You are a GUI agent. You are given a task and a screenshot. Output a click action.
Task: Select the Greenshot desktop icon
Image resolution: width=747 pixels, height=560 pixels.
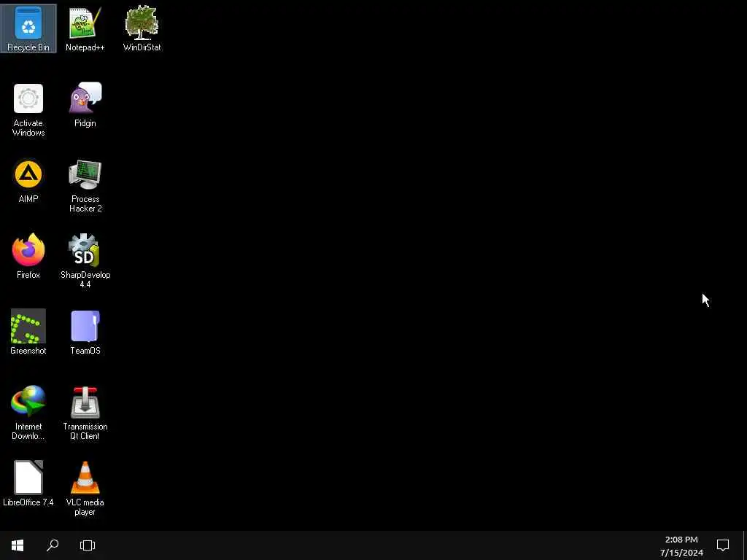pyautogui.click(x=28, y=326)
